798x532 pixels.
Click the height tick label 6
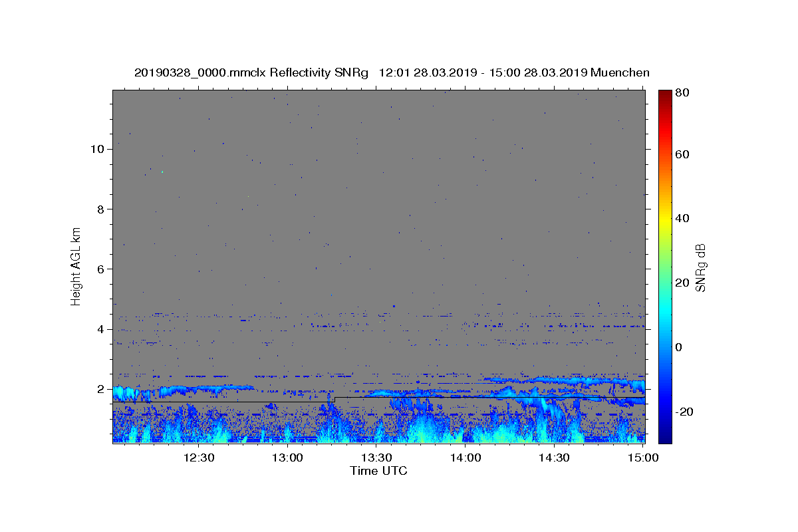pos(100,269)
